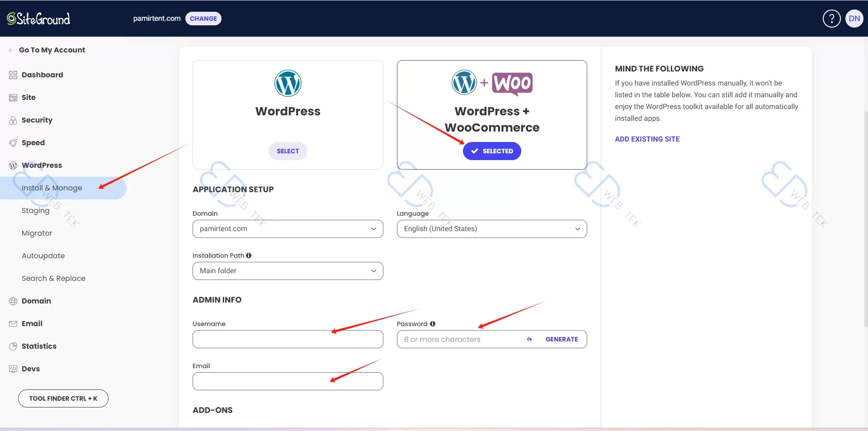The height and width of the screenshot is (431, 868).
Task: Click the APPLICATION SETUP heading
Action: tap(233, 189)
